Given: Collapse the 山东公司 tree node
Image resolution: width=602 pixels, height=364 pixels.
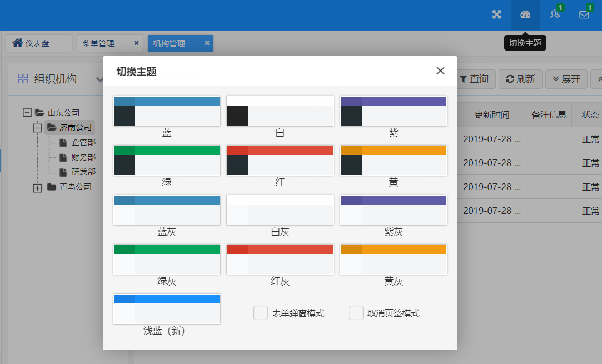Looking at the screenshot, I should 27,112.
